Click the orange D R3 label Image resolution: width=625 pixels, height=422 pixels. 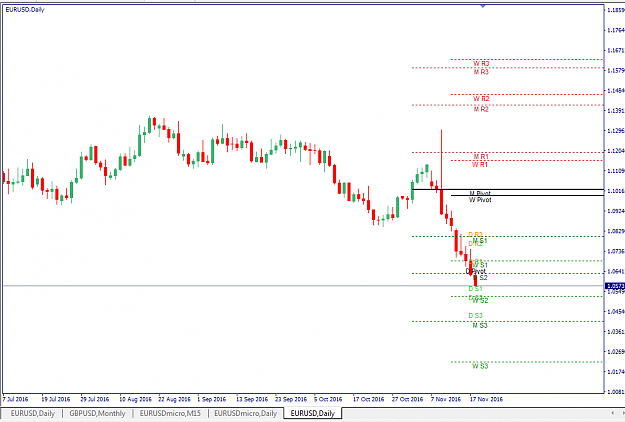pos(475,235)
